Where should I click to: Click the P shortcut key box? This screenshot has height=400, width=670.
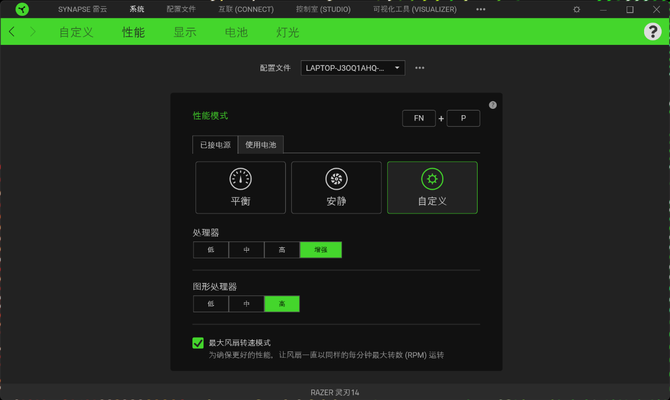pos(463,118)
